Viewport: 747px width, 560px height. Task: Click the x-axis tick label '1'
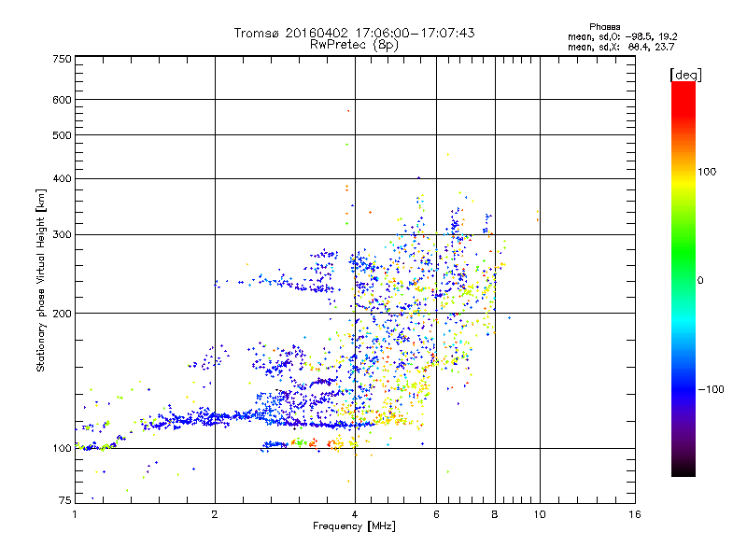click(75, 514)
